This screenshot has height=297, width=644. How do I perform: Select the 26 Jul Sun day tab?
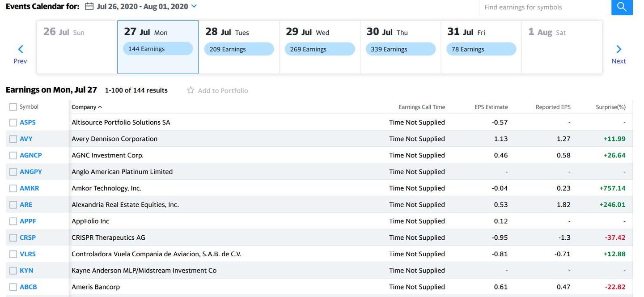(77, 47)
